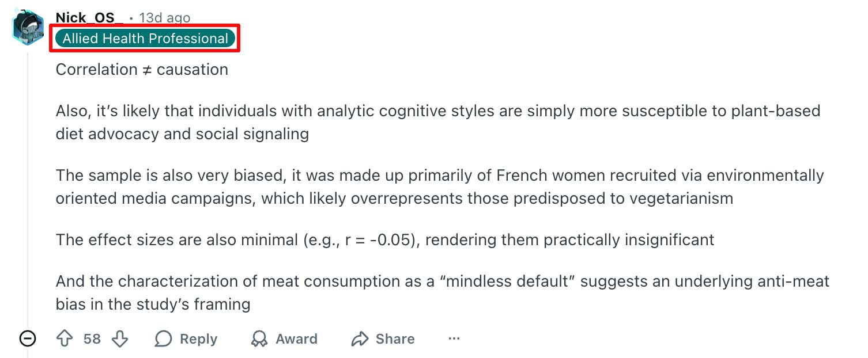Open Nick_OS_'s profile avatar
Viewport: 868px width, 358px height.
[27, 26]
